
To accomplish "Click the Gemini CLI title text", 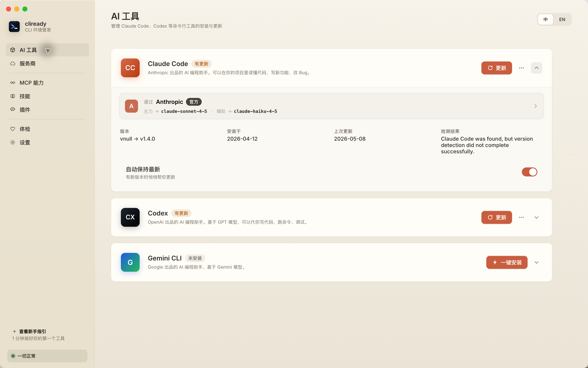I will pyautogui.click(x=165, y=258).
